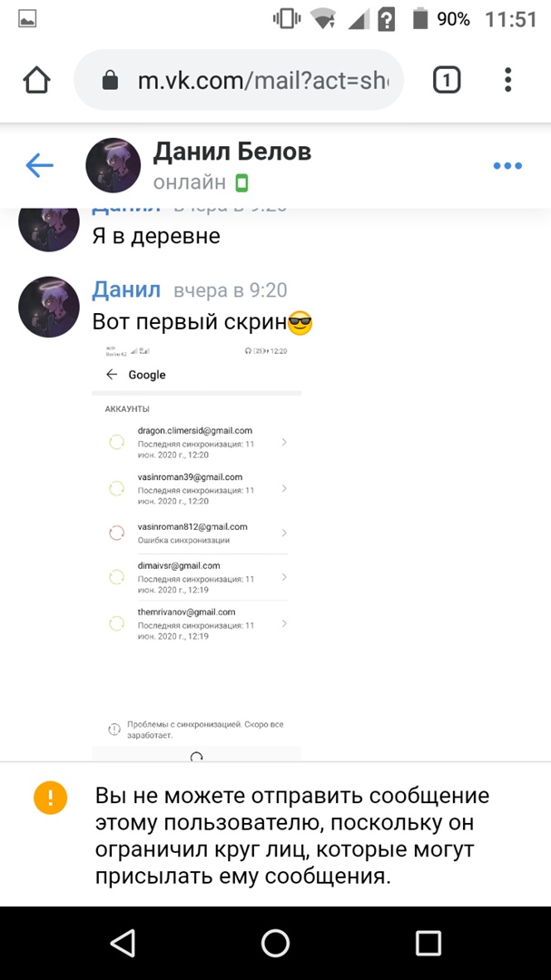
Task: Tap the Android home circle button
Action: (275, 943)
